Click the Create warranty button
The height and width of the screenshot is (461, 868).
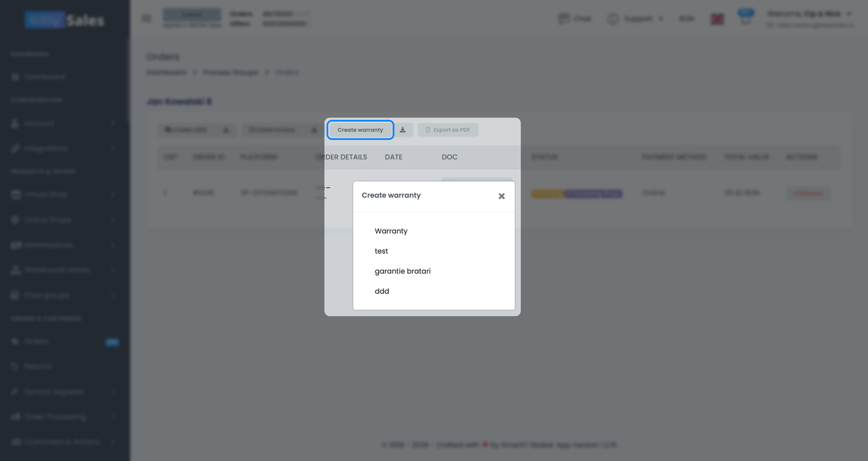[x=360, y=130]
